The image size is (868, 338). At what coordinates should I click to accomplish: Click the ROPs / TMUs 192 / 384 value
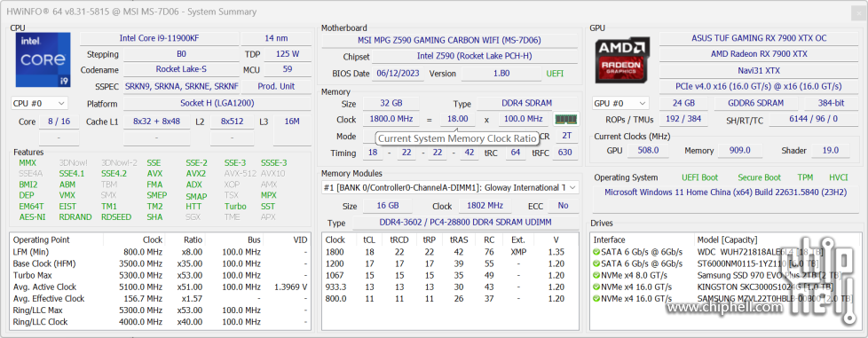point(683,119)
